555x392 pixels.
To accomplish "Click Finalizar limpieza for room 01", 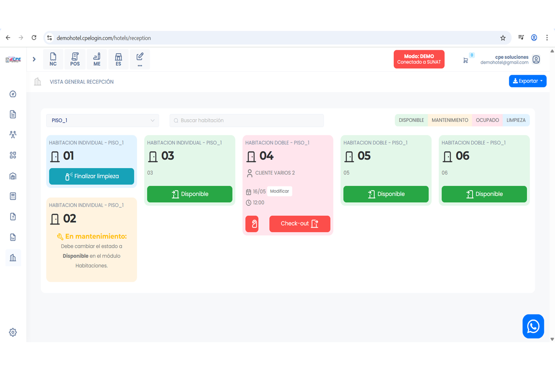I will [x=92, y=176].
